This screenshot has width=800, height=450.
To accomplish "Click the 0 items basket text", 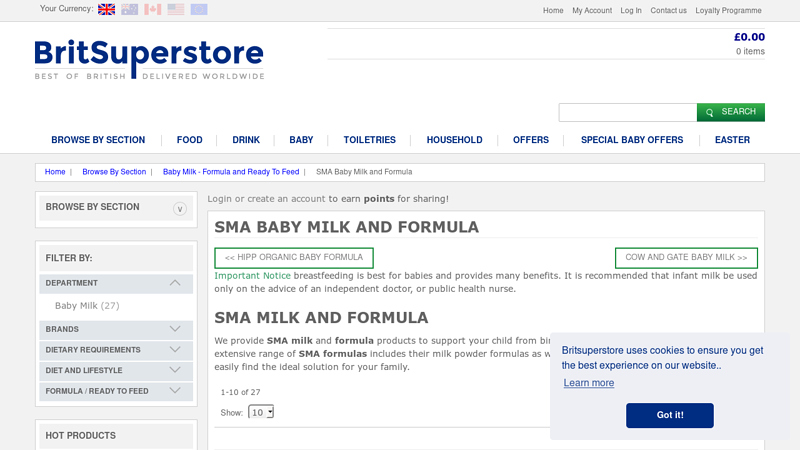I will pos(750,51).
